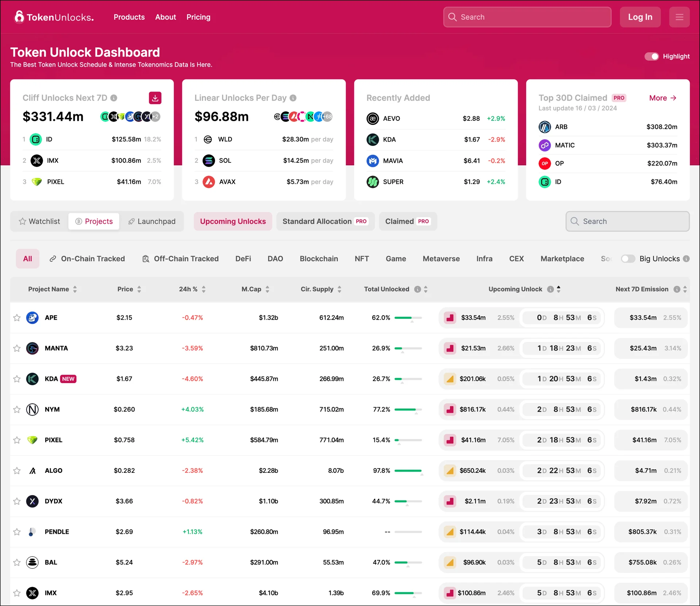The image size is (700, 606).
Task: Open the hamburger menu icon
Action: (679, 17)
